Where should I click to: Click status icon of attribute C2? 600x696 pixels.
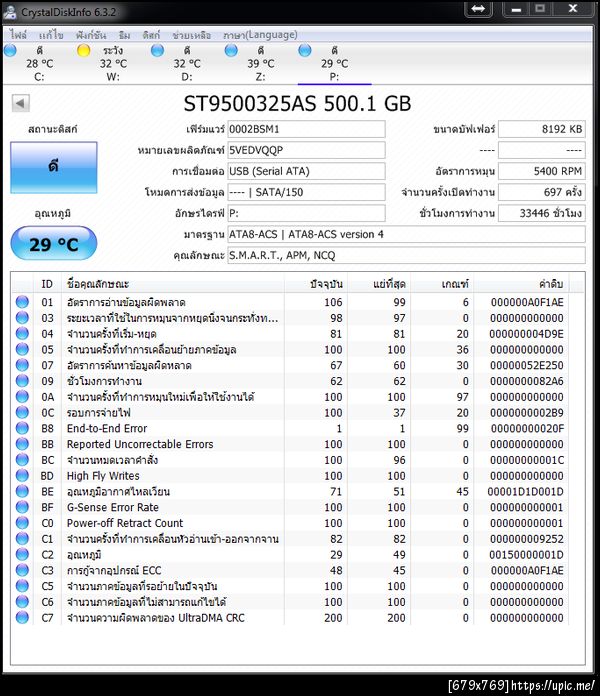pyautogui.click(x=22, y=554)
